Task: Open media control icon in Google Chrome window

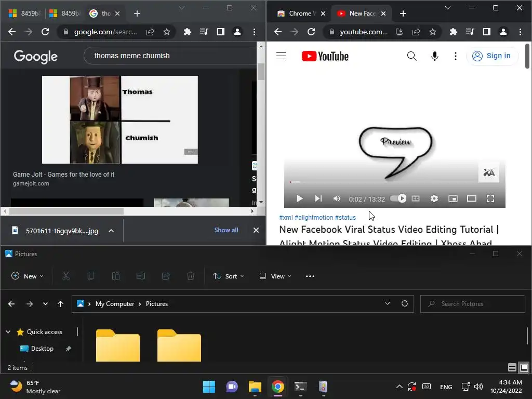Action: click(204, 32)
